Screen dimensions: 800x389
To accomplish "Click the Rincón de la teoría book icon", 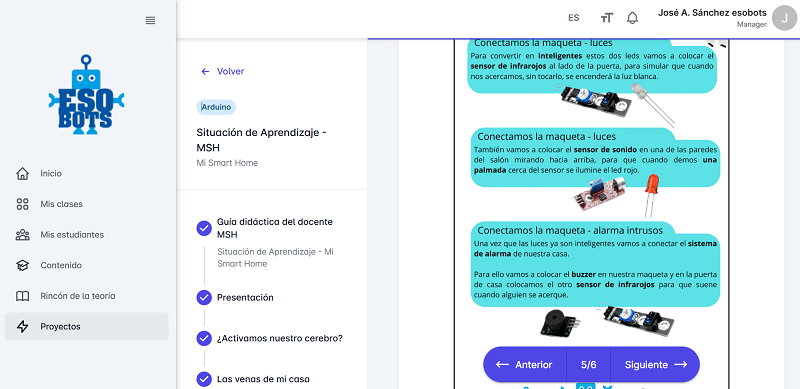I will click(x=22, y=296).
